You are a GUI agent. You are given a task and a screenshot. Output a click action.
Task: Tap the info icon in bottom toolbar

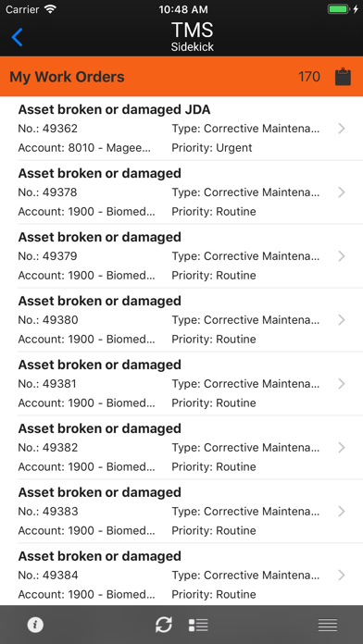pyautogui.click(x=35, y=625)
